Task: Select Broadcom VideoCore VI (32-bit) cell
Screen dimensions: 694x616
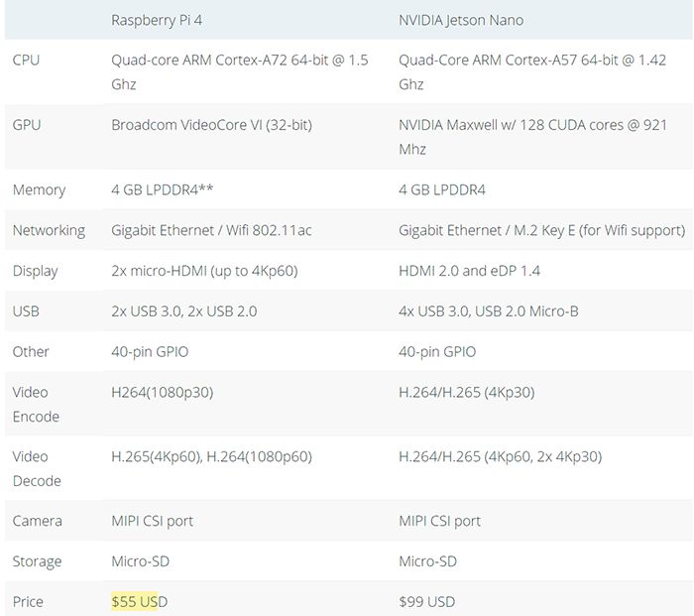Action: tap(211, 125)
